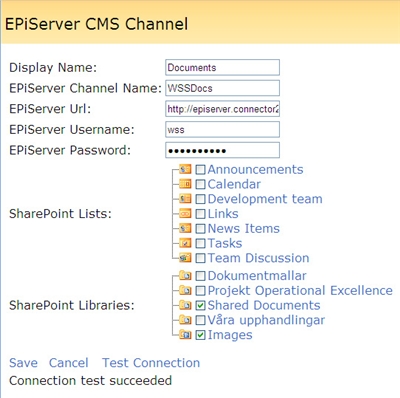
Task: Click the Dokumentmallar library folder icon
Action: (x=185, y=276)
